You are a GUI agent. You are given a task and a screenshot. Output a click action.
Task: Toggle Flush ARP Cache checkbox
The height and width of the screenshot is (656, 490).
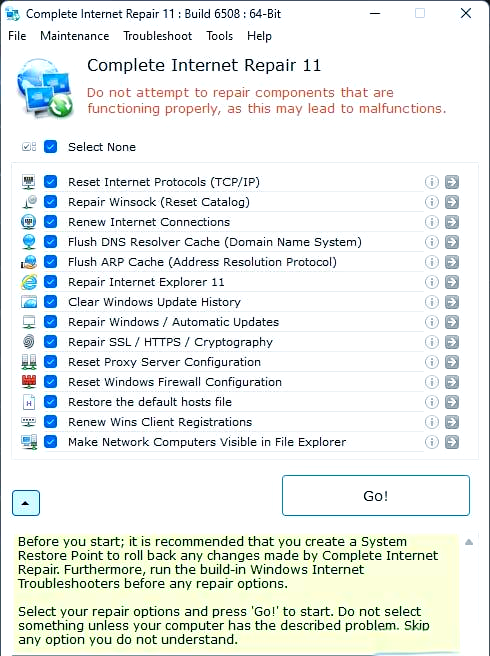pos(51,262)
